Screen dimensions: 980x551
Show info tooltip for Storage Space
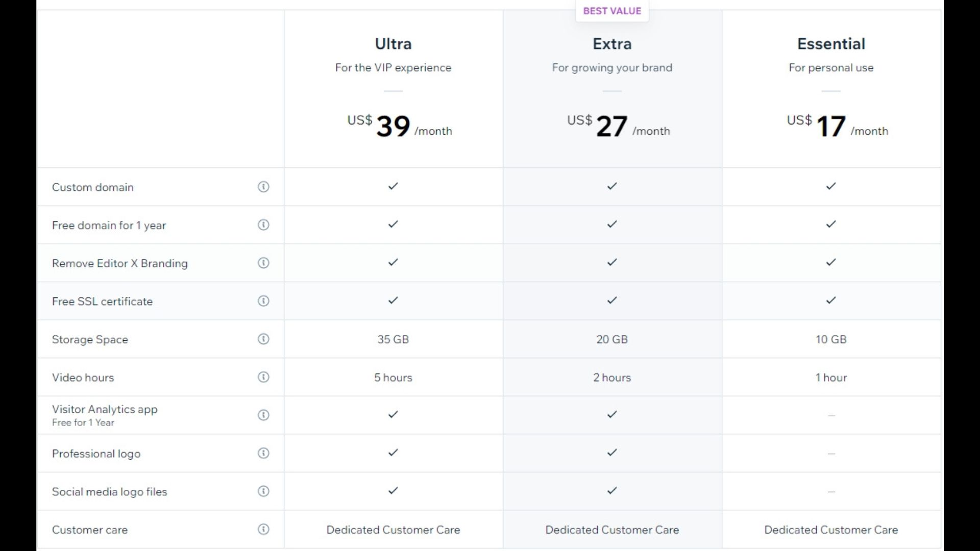click(263, 339)
